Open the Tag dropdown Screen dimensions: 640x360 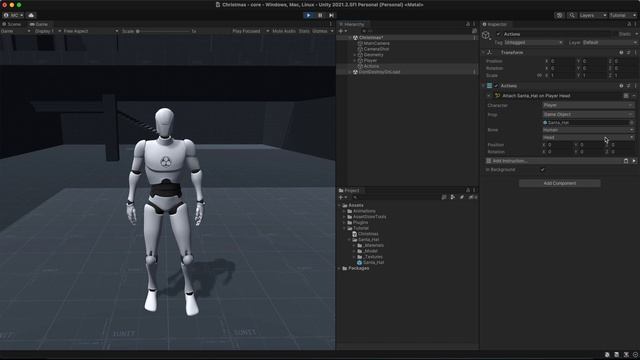pyautogui.click(x=533, y=42)
